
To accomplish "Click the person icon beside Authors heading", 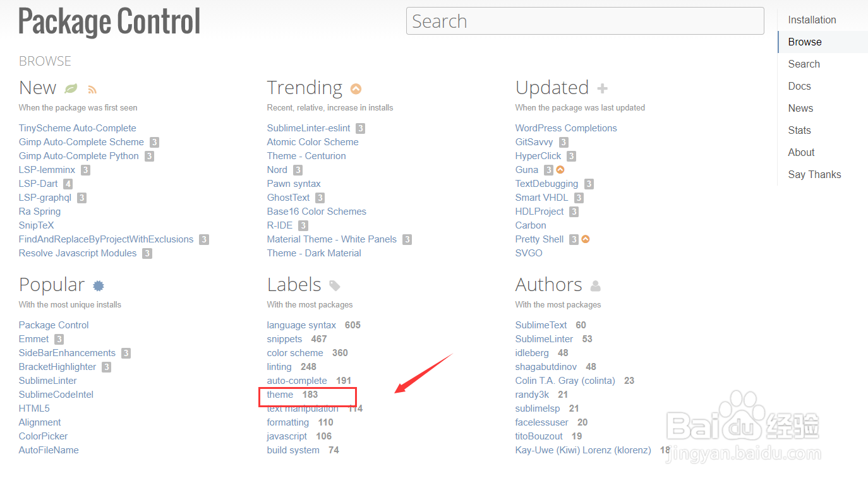I will coord(595,286).
